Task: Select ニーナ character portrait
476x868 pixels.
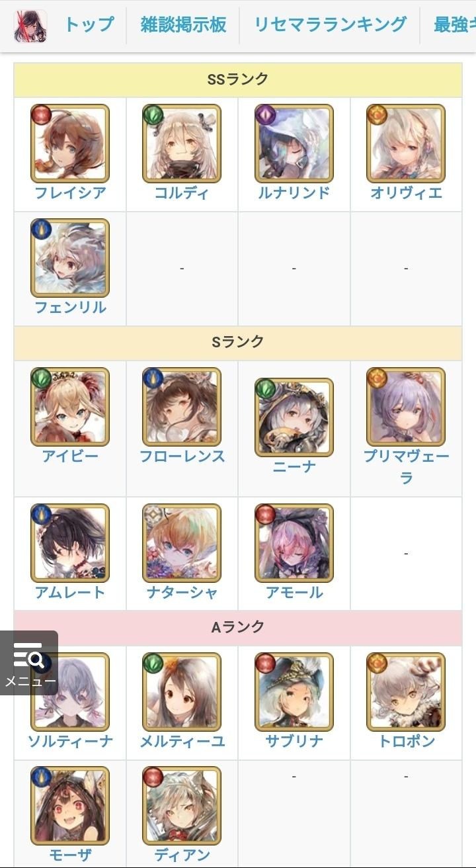Action: tap(294, 417)
